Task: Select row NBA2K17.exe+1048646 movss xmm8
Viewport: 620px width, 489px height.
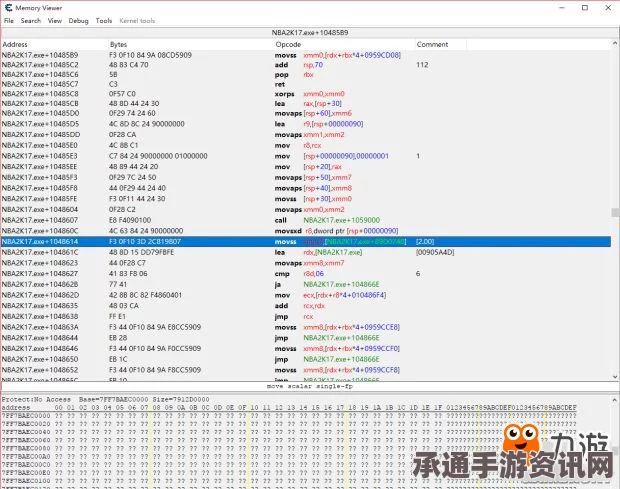Action: coord(306,348)
